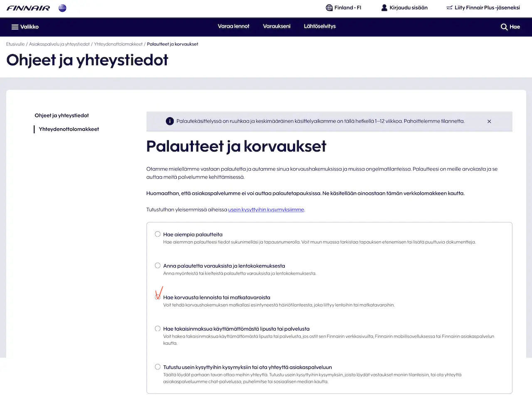Select Yhteydenottolomakkeet in the sidebar
Viewport: 532px width, 395px height.
[69, 129]
